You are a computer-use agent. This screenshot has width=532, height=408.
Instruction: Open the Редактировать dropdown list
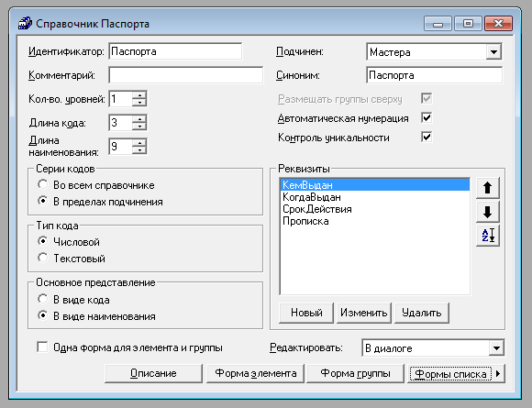[496, 348]
